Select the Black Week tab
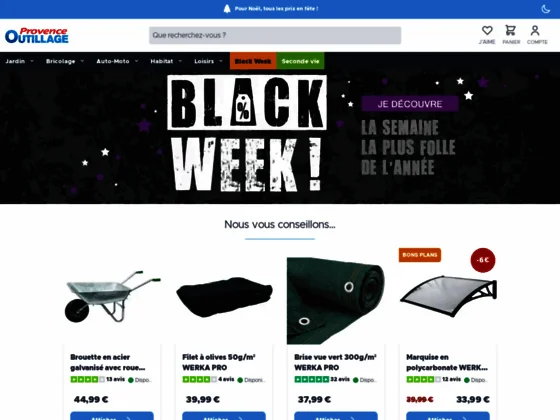The image size is (560, 420). (x=253, y=61)
